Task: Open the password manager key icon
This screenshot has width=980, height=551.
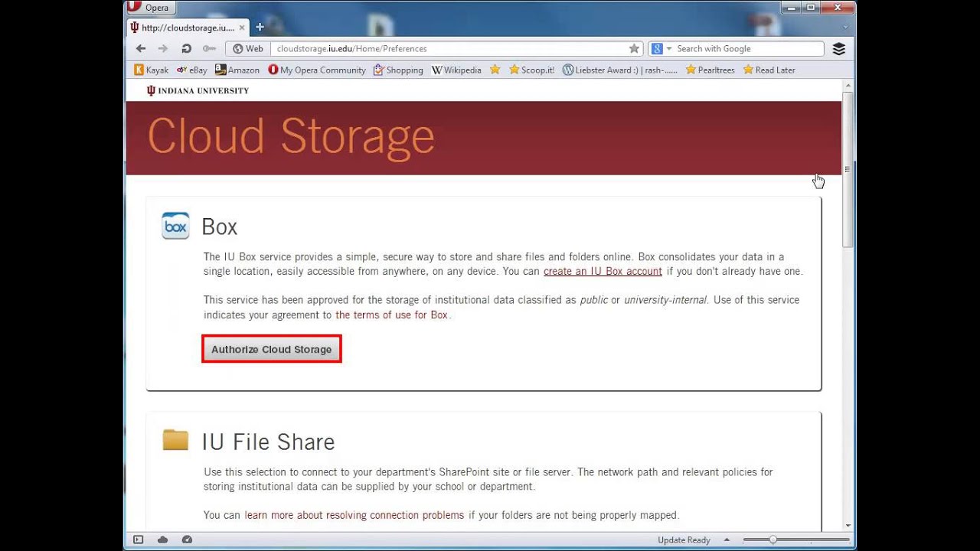Action: click(x=209, y=48)
